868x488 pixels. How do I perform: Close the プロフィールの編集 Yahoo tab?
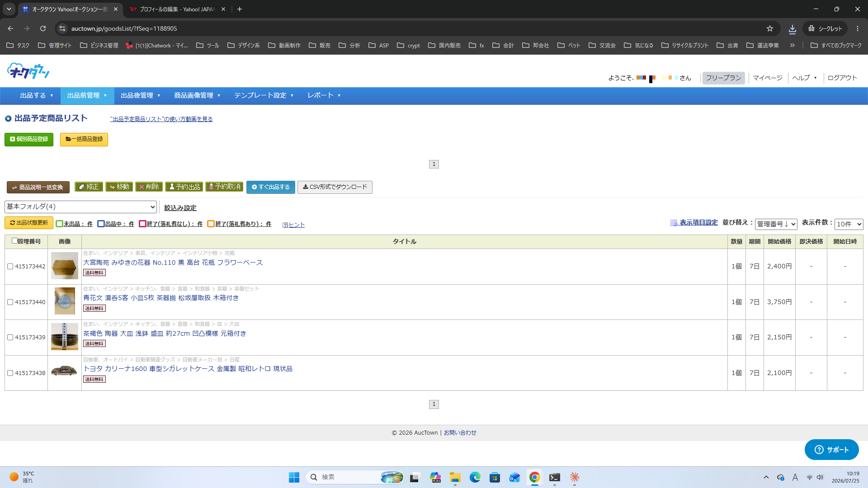[x=223, y=9]
